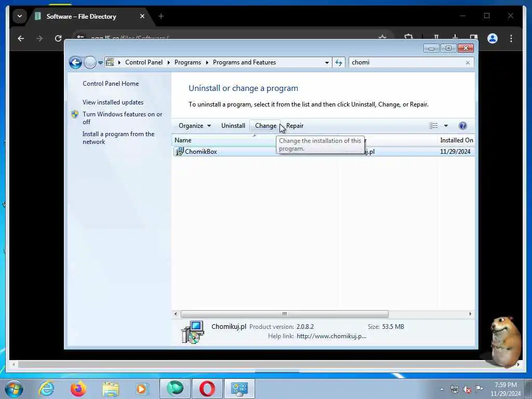Click the green round app taskbar icon
This screenshot has width=532, height=399.
(x=175, y=389)
